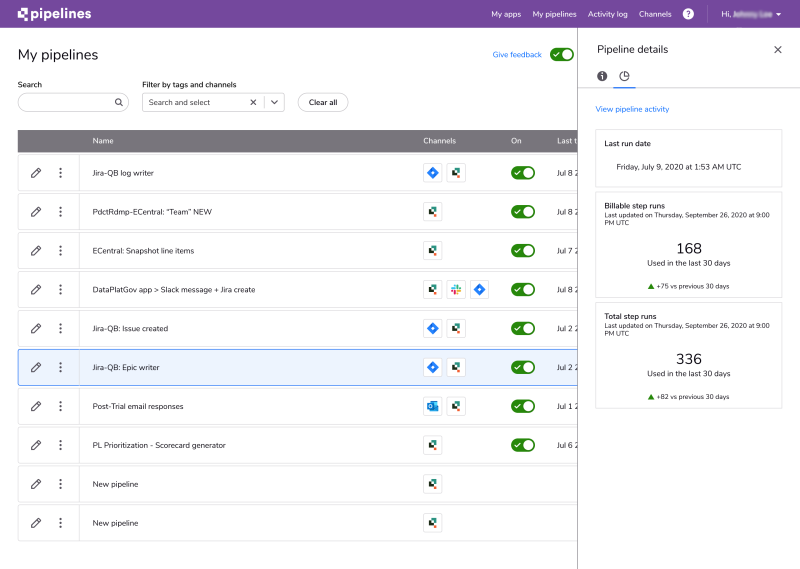Edit the DataPlatGov app pipeline
800x569 pixels.
(36, 289)
